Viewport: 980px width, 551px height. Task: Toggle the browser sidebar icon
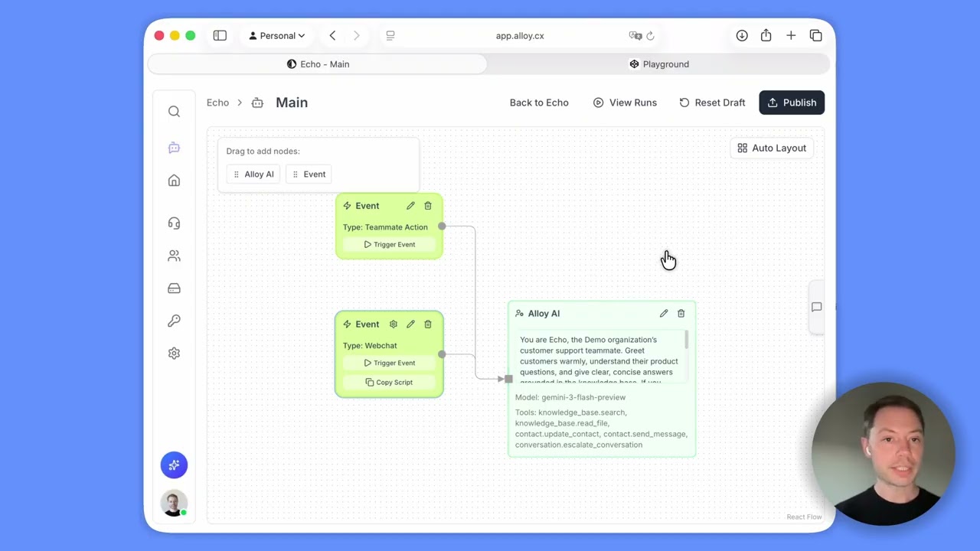click(220, 35)
